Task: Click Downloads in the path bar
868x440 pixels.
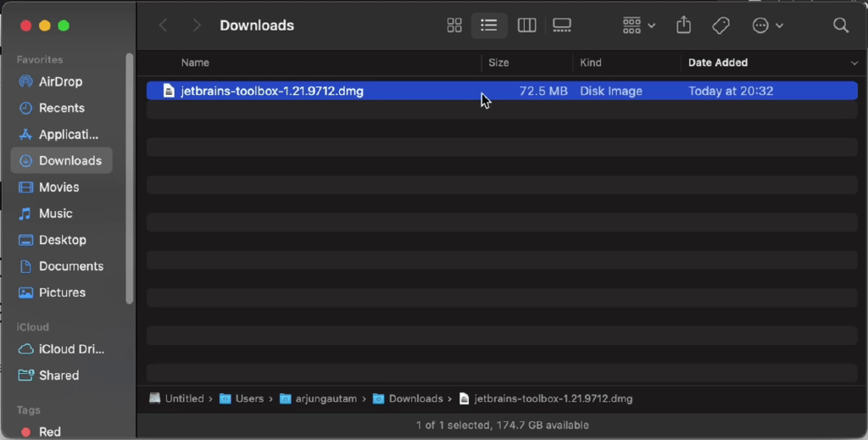Action: (x=408, y=398)
